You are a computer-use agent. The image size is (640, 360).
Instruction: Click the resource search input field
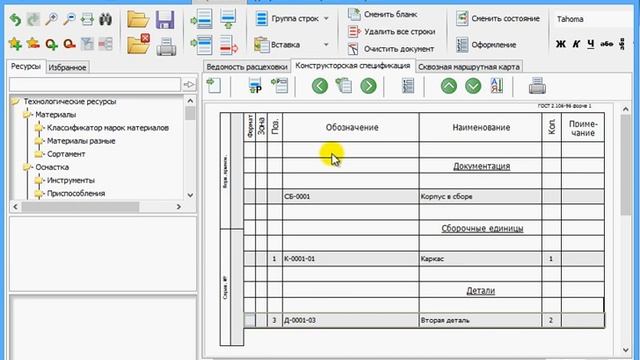[95, 84]
